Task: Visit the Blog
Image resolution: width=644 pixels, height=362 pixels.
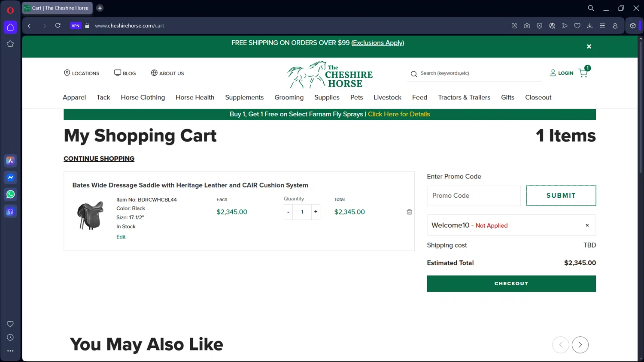Action: [x=125, y=73]
